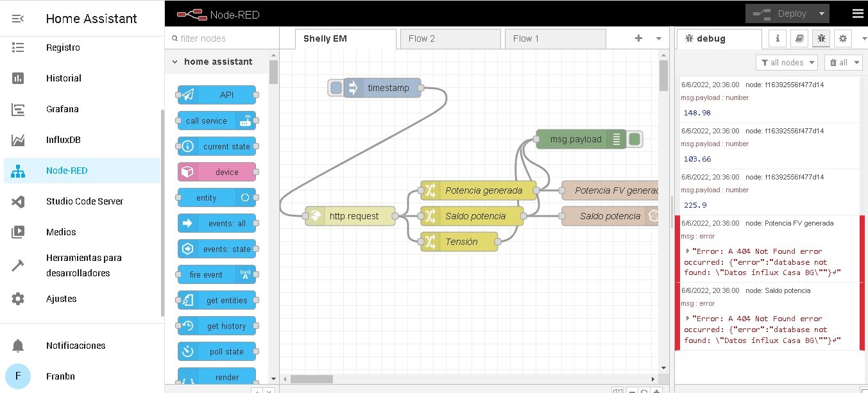The width and height of the screenshot is (868, 393).
Task: Open the Franbn user profile
Action: click(60, 376)
